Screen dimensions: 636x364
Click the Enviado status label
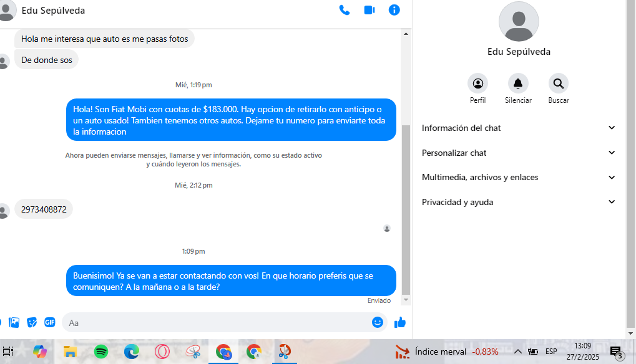point(379,301)
